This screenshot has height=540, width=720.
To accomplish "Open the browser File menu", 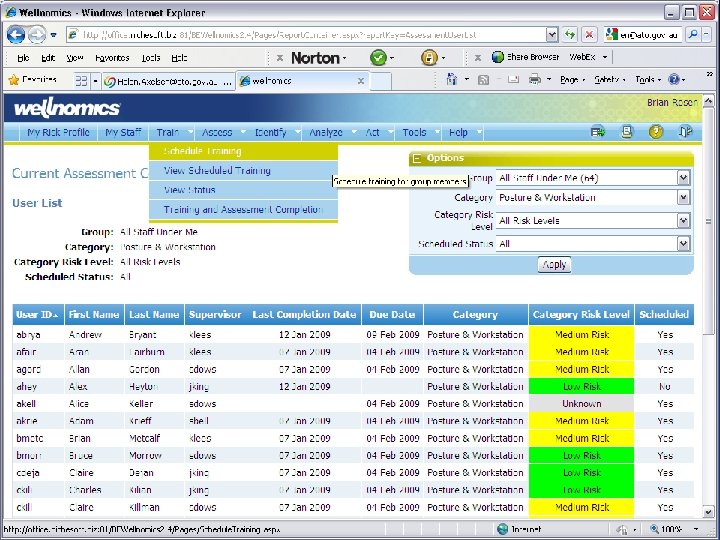I will [23, 58].
